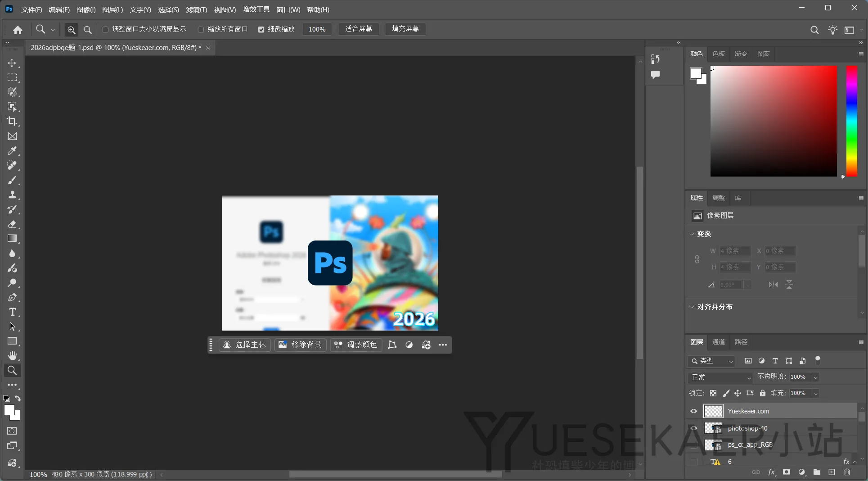Go to the Home screen icon
The image size is (868, 481).
point(18,30)
